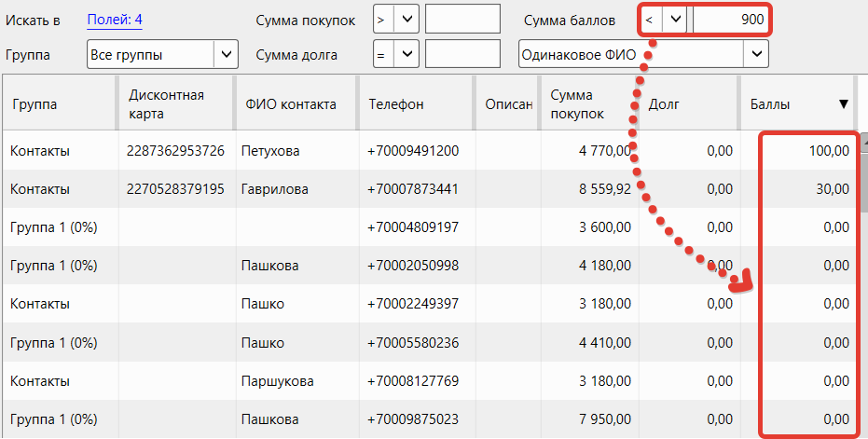Click the Сумма долга value input field
Viewport: 868px width, 439px height.
[462, 54]
